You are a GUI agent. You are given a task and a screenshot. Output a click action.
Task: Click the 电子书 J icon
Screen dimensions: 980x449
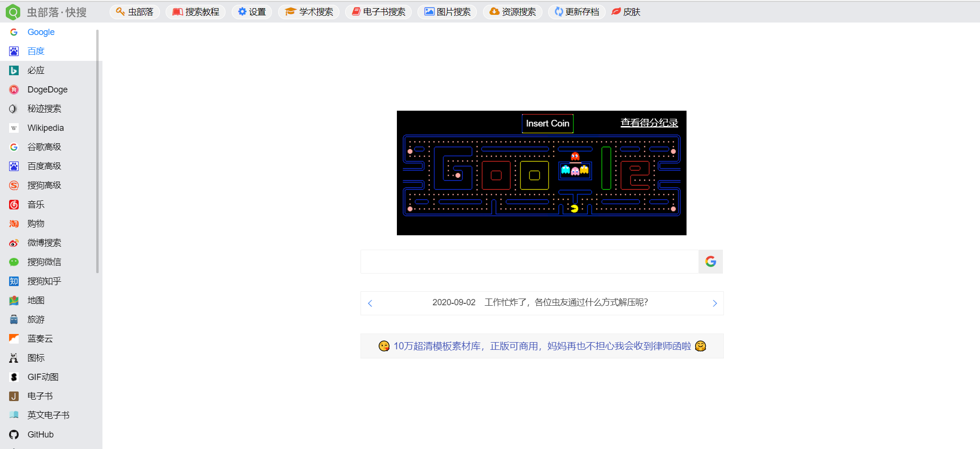(x=14, y=396)
